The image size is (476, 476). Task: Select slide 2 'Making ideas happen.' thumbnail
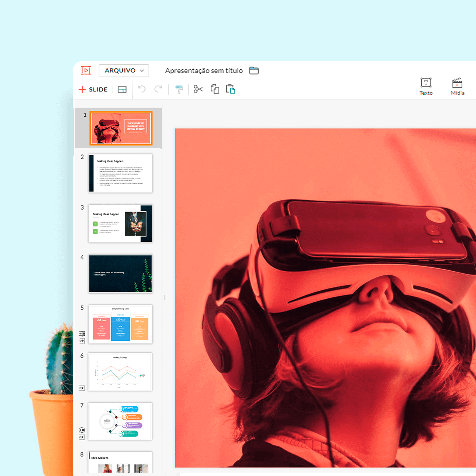point(121,173)
